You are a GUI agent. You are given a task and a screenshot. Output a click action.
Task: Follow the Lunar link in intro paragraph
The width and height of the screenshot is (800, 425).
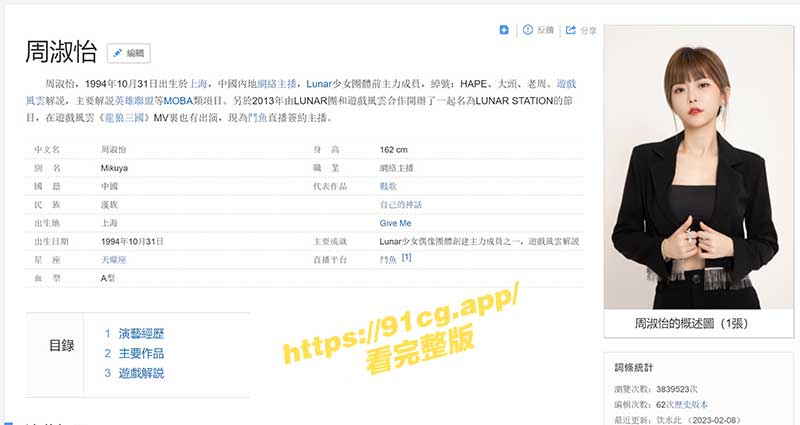tap(319, 84)
